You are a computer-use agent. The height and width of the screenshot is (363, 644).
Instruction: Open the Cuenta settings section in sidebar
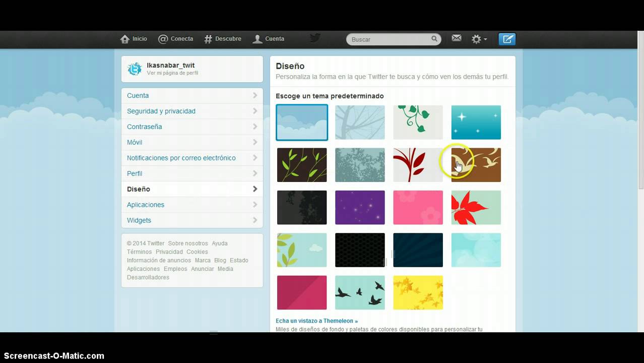[x=192, y=95]
